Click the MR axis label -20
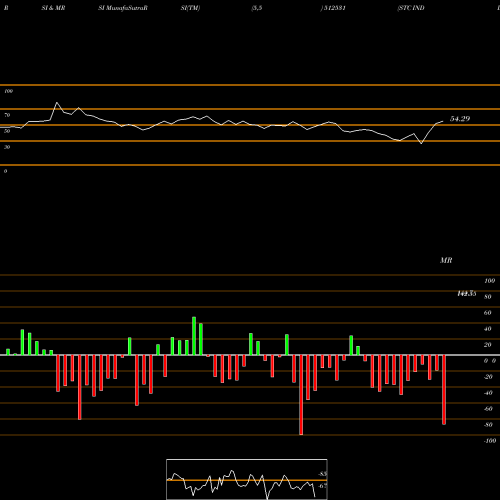The image size is (500, 500). [488, 377]
